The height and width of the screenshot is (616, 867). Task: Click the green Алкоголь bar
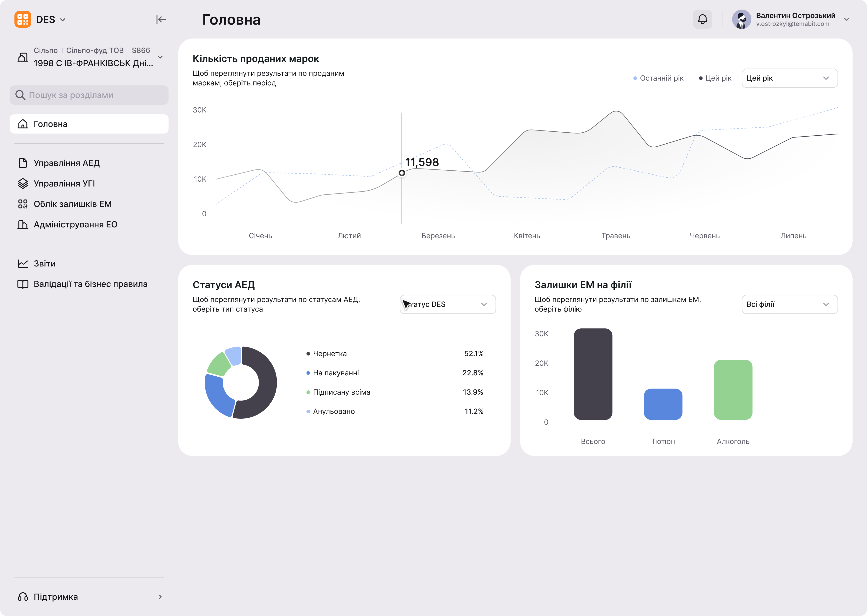point(733,390)
